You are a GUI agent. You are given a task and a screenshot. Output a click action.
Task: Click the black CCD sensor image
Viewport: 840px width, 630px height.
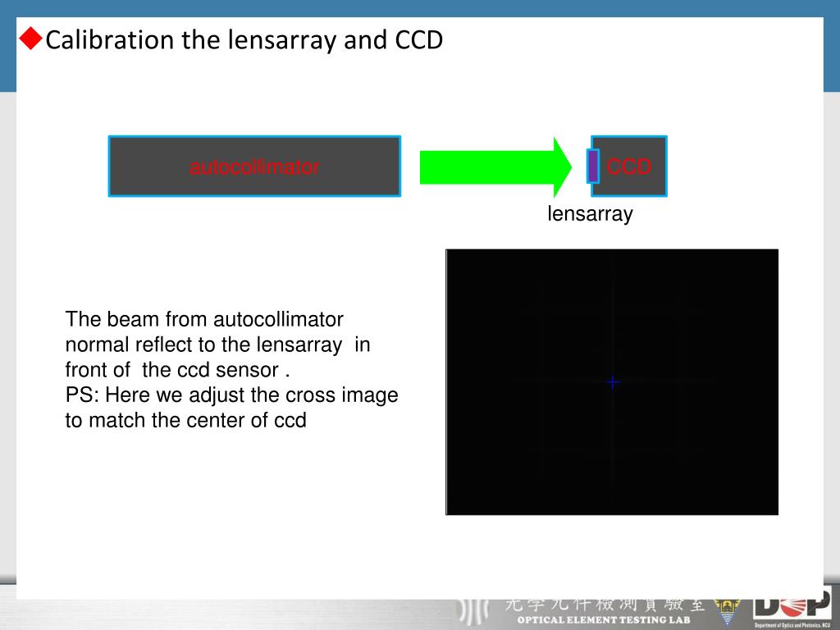[612, 382]
